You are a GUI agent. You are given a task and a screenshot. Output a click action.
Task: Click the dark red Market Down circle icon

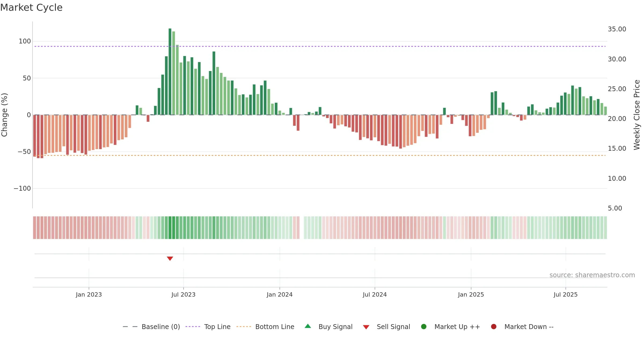pyautogui.click(x=493, y=327)
